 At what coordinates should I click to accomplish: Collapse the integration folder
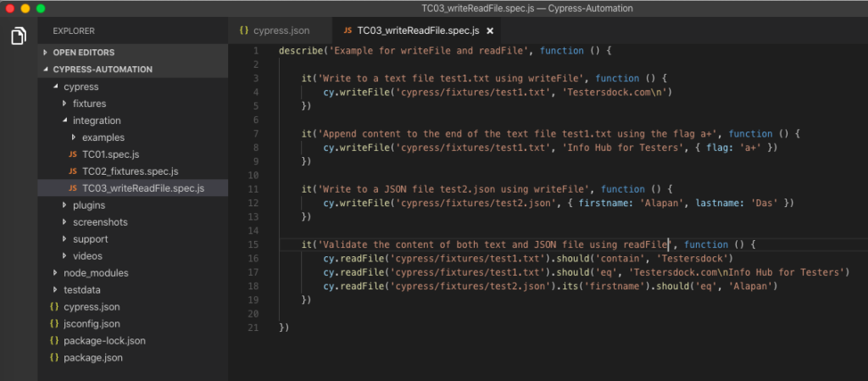click(65, 120)
